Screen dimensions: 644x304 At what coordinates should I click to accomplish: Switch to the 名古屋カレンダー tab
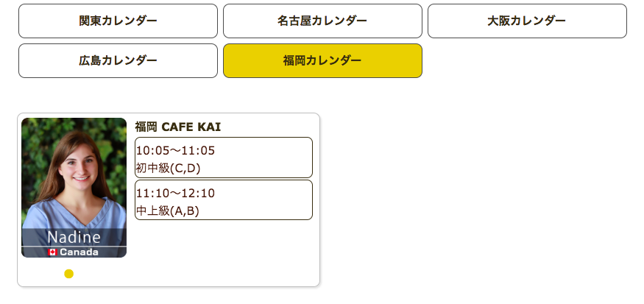click(x=322, y=21)
